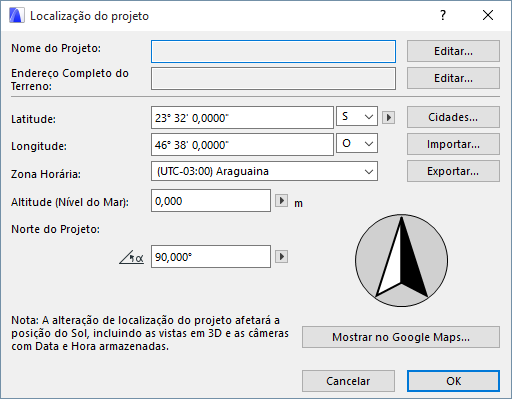Edit the site address with Editar button
The width and height of the screenshot is (512, 399).
click(453, 78)
